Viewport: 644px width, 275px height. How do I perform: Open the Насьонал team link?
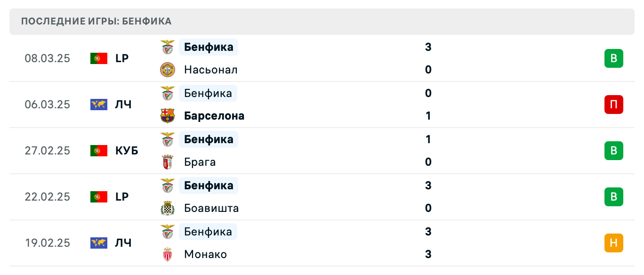210,70
